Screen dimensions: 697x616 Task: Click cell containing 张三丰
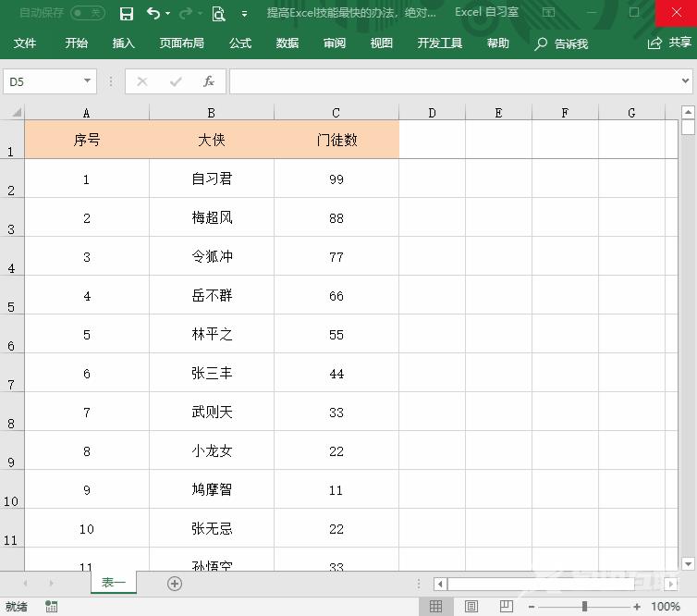(x=212, y=373)
